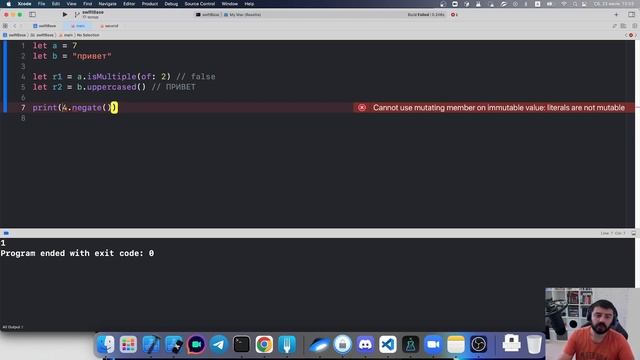Image resolution: width=640 pixels, height=360 pixels.
Task: Click the Wi-Fi icon in menu bar
Action: (x=564, y=4)
